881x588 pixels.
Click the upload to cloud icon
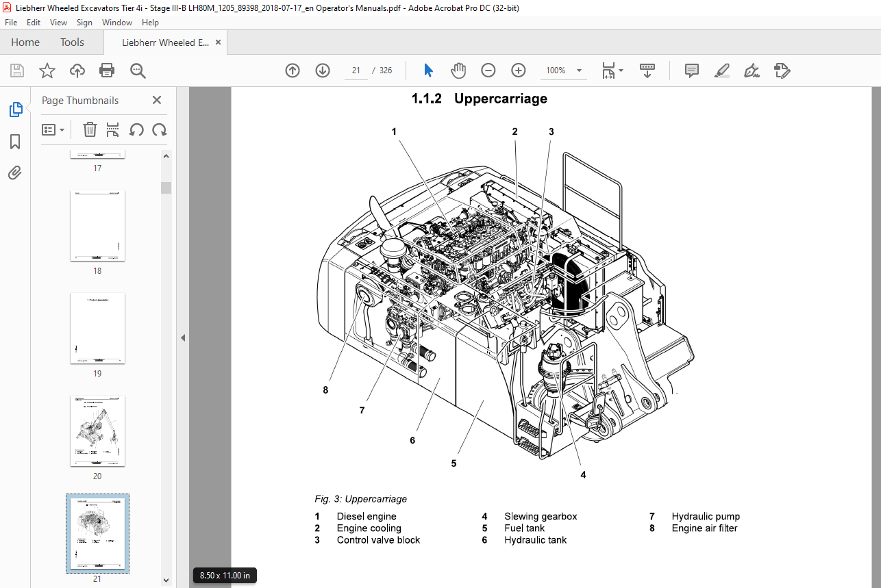click(x=77, y=71)
